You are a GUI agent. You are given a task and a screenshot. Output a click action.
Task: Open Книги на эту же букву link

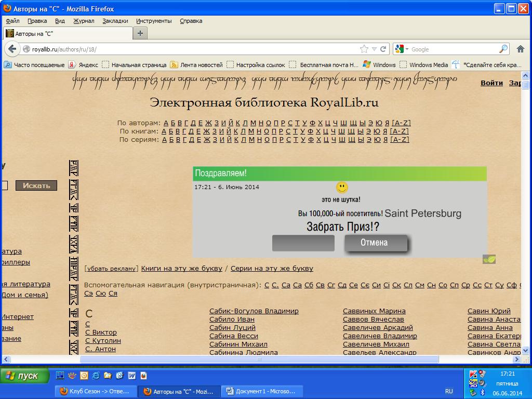181,269
